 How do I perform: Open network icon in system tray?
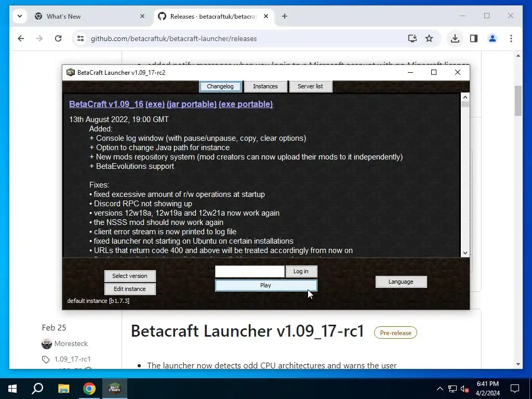[x=453, y=389]
